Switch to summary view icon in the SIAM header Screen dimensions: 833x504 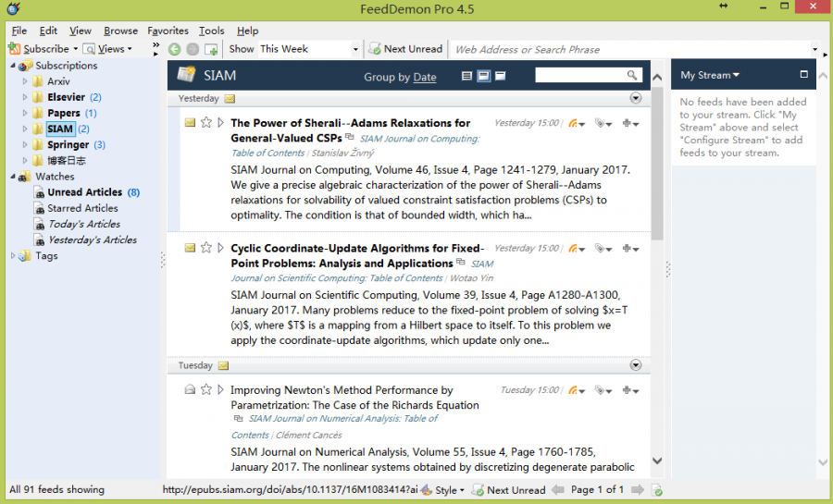pos(483,76)
